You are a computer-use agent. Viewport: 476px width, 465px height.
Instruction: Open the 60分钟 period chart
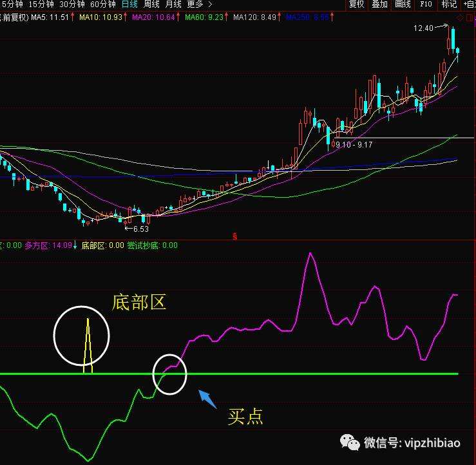[x=103, y=5]
